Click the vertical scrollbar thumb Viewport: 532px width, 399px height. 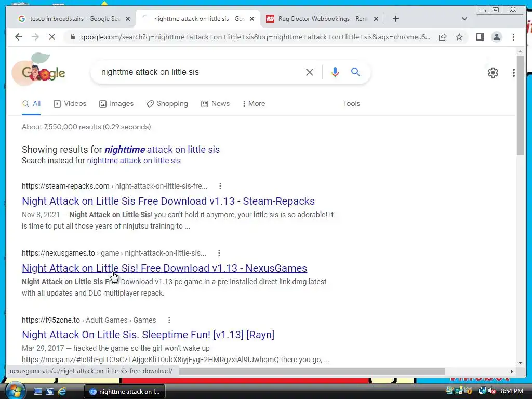(520, 105)
